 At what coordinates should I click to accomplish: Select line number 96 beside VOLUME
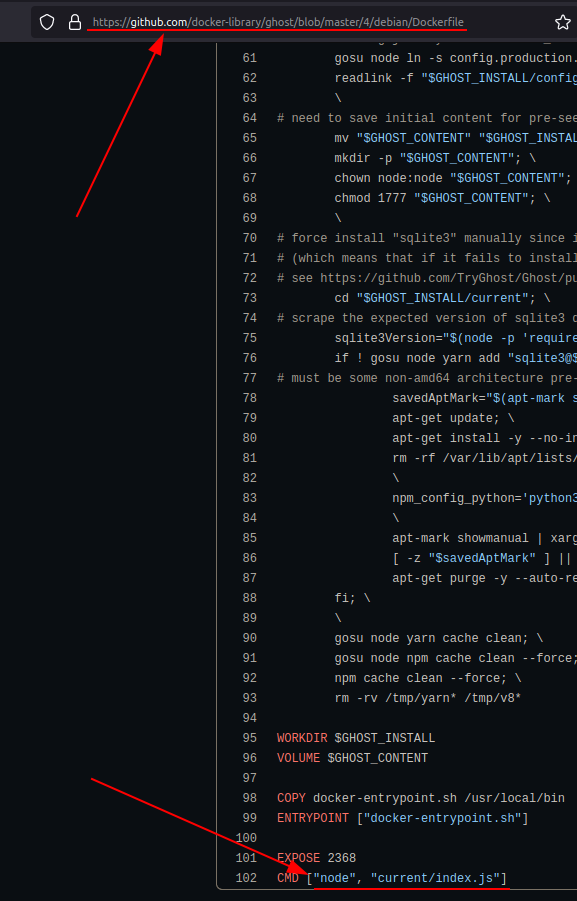coord(249,758)
